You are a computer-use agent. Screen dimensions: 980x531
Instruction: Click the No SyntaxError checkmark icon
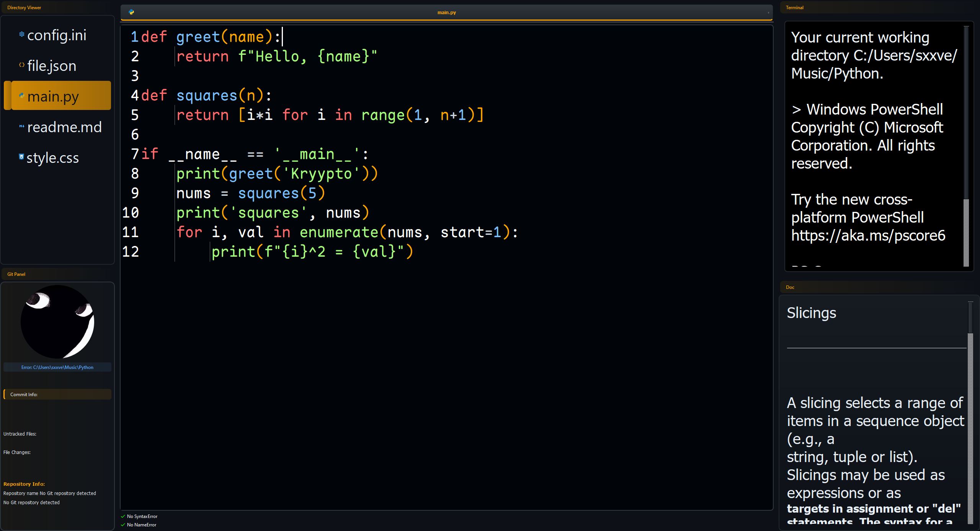point(123,516)
